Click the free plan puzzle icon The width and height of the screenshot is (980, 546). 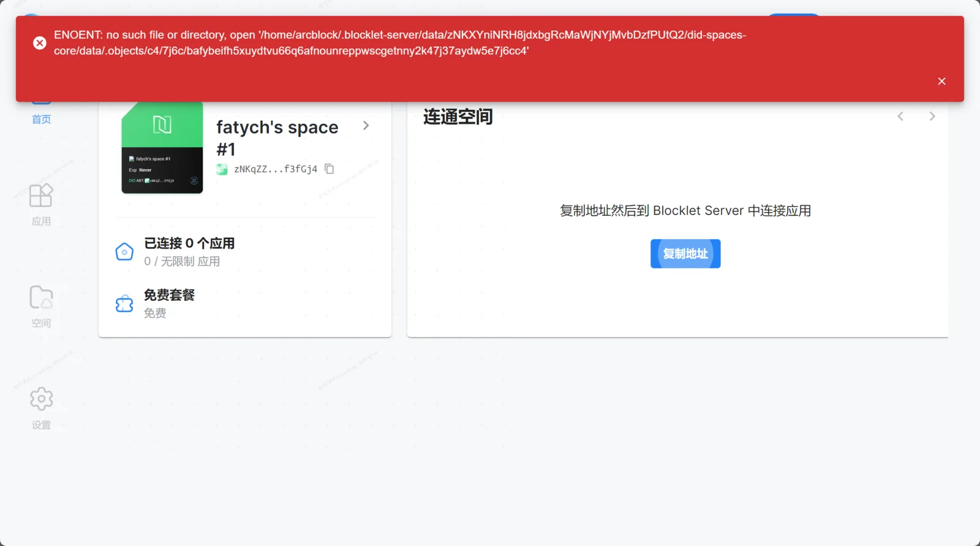[x=124, y=303]
